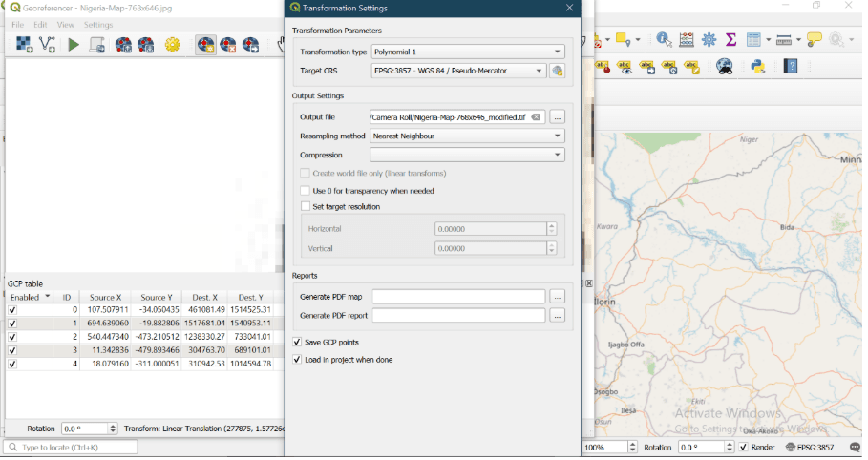Image resolution: width=868 pixels, height=460 pixels.
Task: Open the Identify Features tool
Action: [664, 40]
